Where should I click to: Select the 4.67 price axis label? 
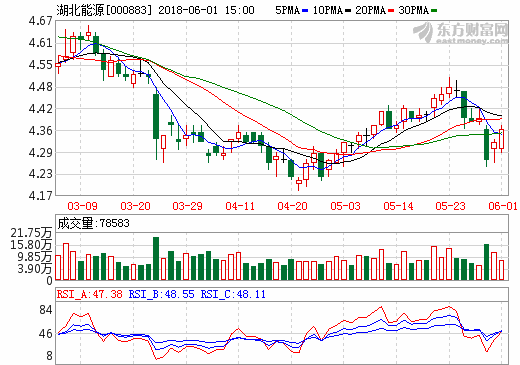pos(41,21)
